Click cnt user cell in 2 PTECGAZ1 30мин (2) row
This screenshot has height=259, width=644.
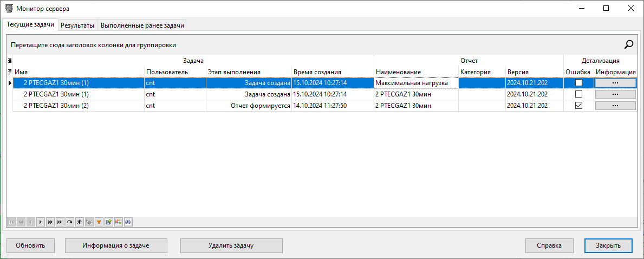pyautogui.click(x=175, y=106)
